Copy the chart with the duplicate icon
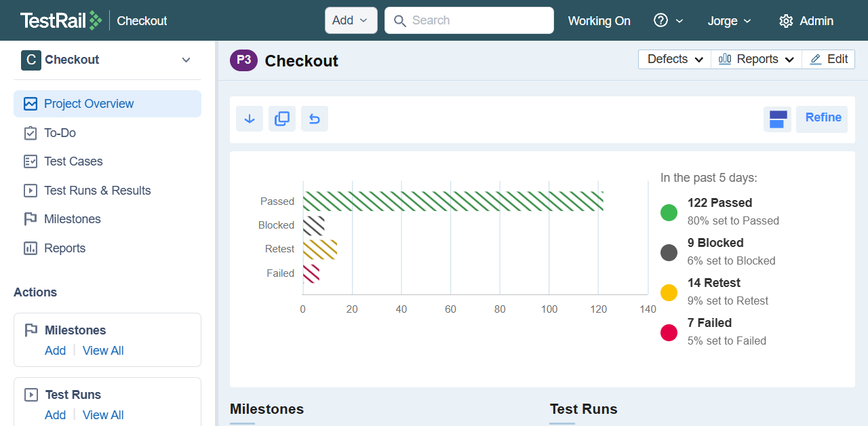 [281, 118]
